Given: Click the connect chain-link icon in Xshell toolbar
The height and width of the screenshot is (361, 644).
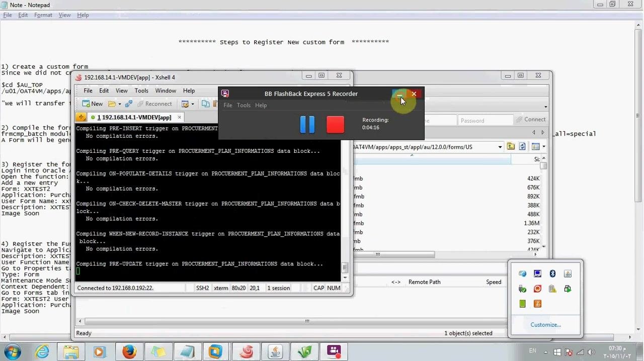Looking at the screenshot, I should tap(129, 104).
